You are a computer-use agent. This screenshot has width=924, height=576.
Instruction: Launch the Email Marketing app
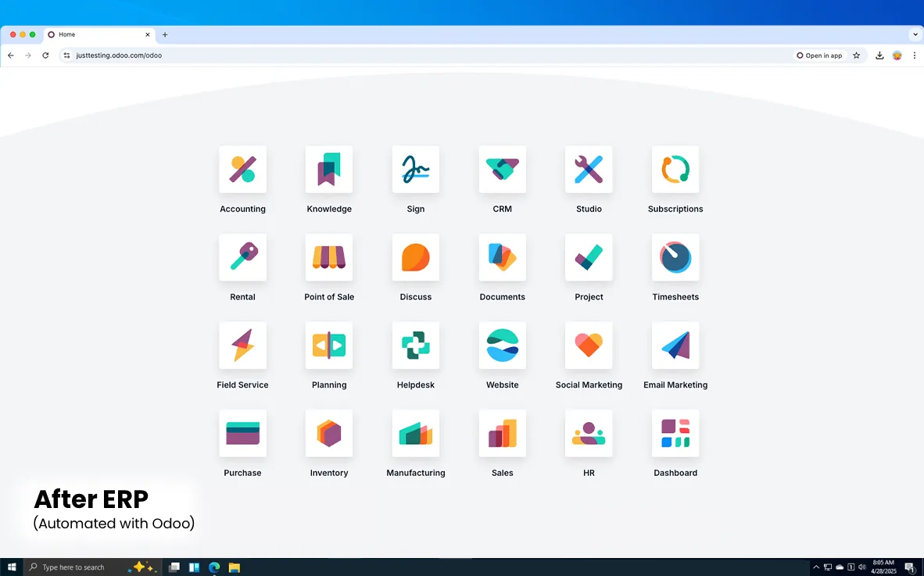[x=675, y=345]
